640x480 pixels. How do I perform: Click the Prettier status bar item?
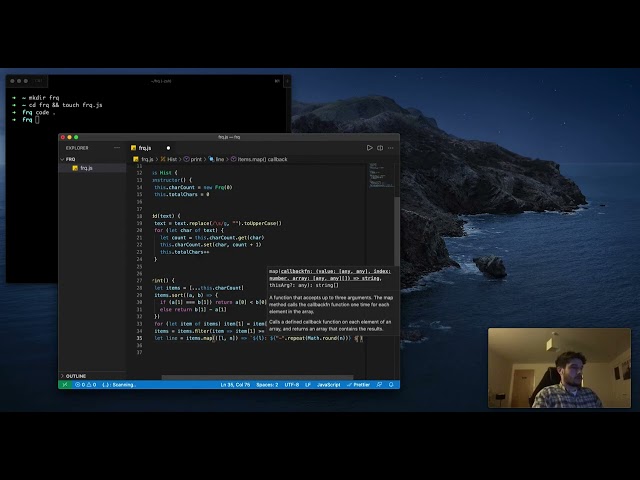(x=360, y=384)
